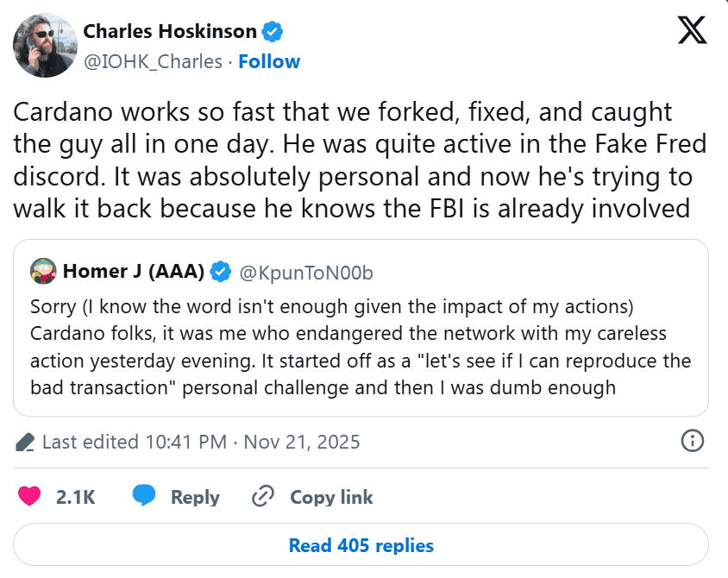This screenshot has height=578, width=728.
Task: Click the Charles Hoskinson display name
Action: [x=170, y=32]
